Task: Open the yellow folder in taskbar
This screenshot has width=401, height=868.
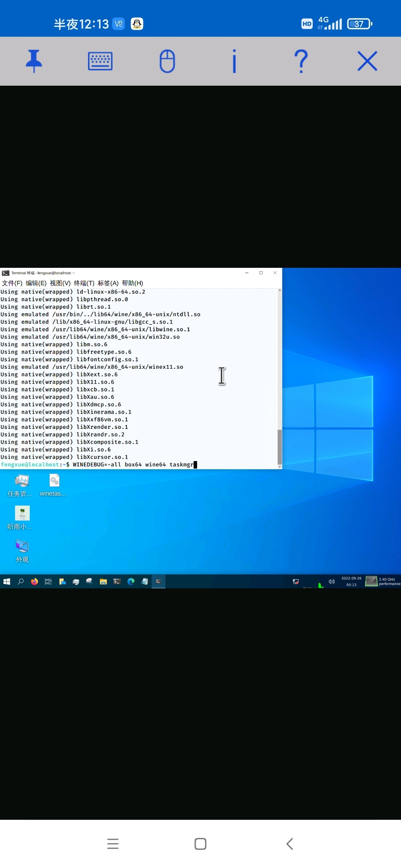Action: coord(103,582)
